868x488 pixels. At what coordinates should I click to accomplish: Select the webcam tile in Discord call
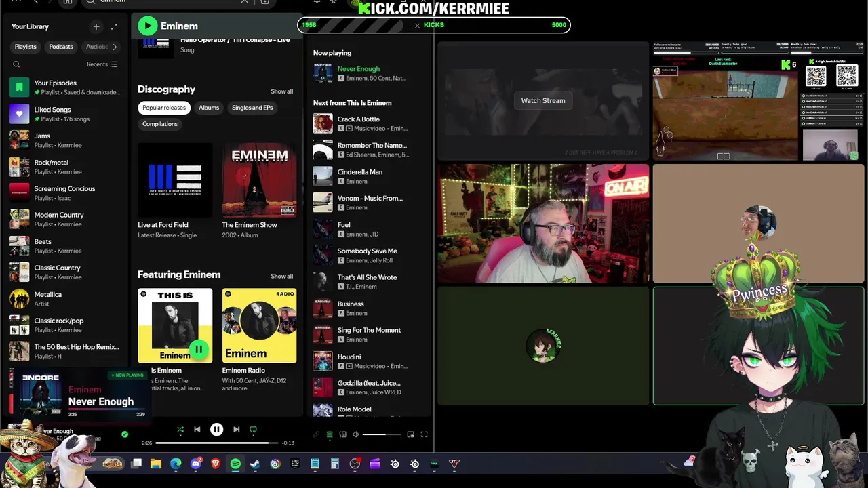coord(543,224)
